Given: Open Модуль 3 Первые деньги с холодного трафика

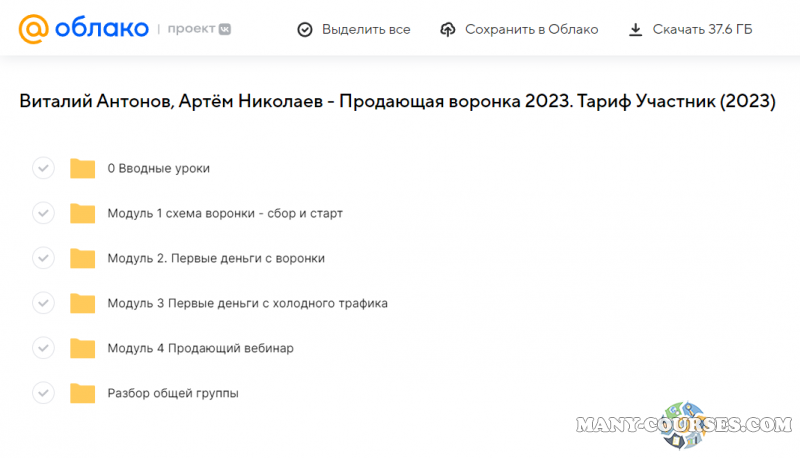Looking at the screenshot, I should pyautogui.click(x=247, y=303).
